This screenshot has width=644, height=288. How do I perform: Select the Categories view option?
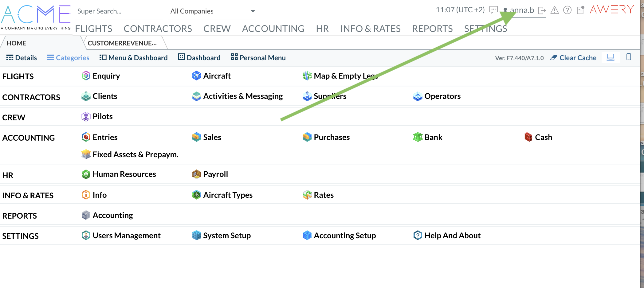click(x=68, y=58)
